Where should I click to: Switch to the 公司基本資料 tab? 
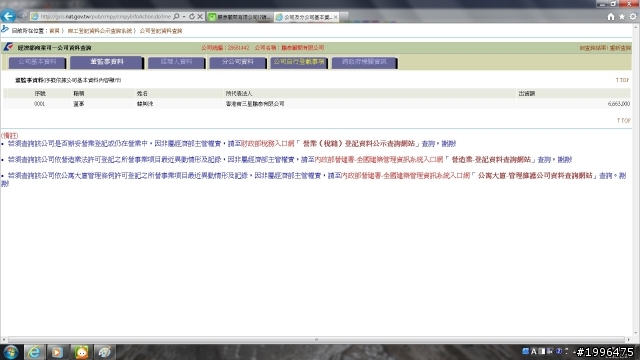37,62
